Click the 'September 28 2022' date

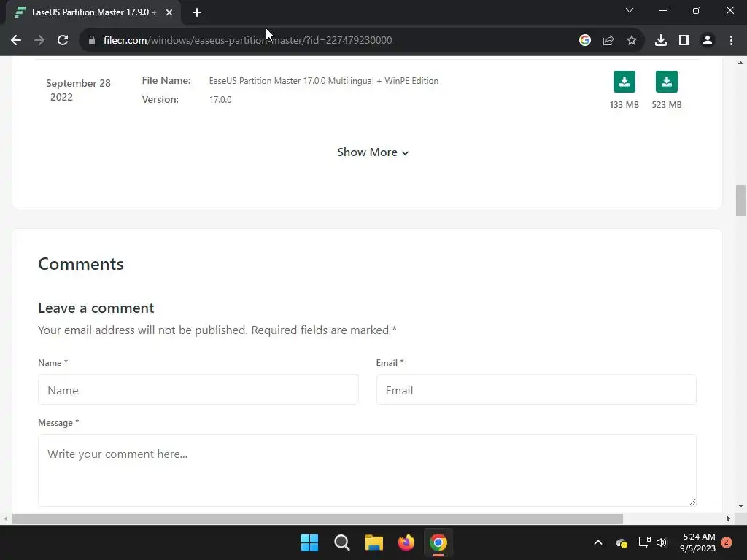tap(78, 90)
